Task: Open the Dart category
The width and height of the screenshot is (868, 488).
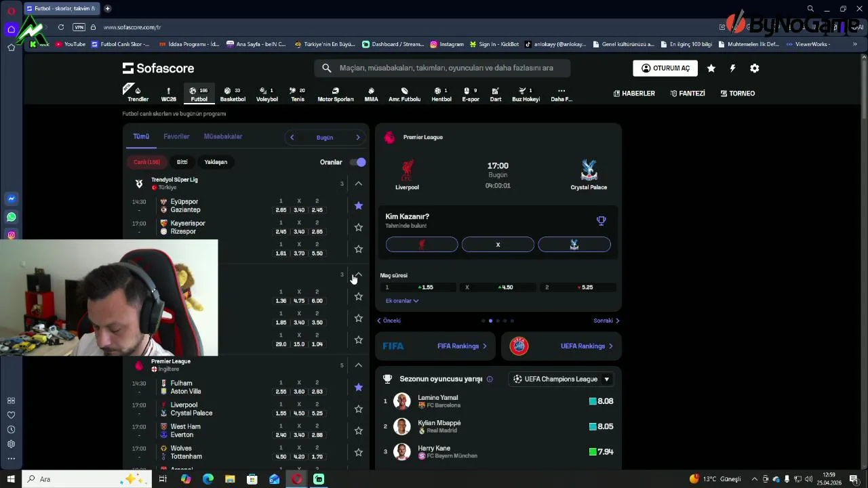Action: (496, 94)
